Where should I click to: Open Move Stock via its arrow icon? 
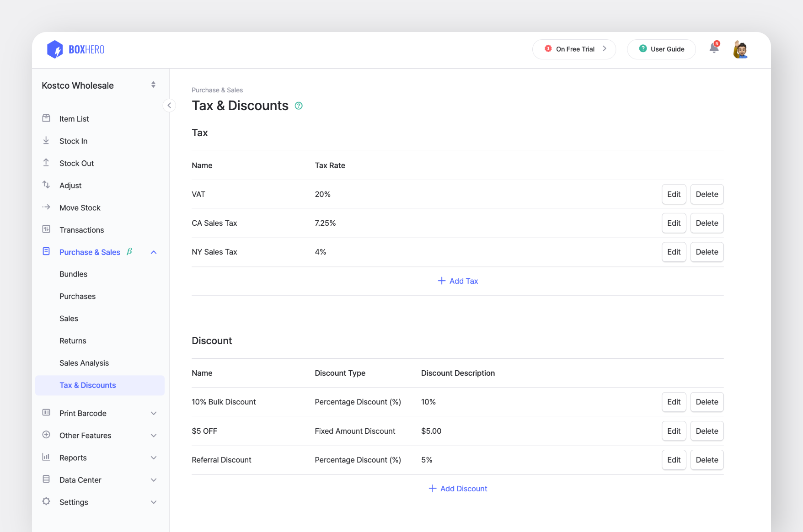click(46, 207)
